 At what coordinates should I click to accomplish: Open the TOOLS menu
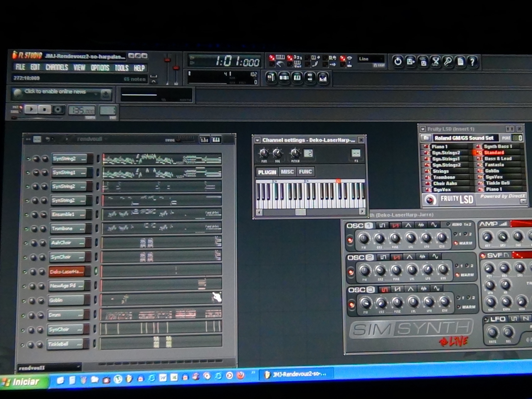121,68
